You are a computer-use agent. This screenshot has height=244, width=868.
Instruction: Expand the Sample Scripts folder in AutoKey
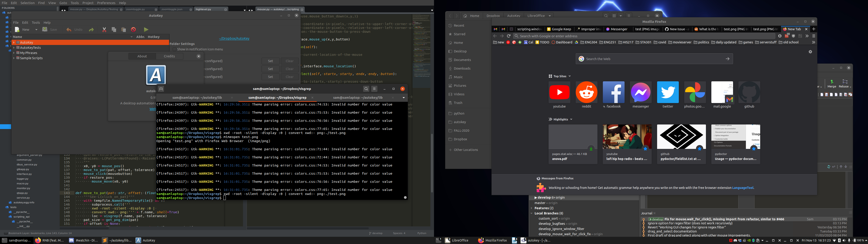coord(14,58)
